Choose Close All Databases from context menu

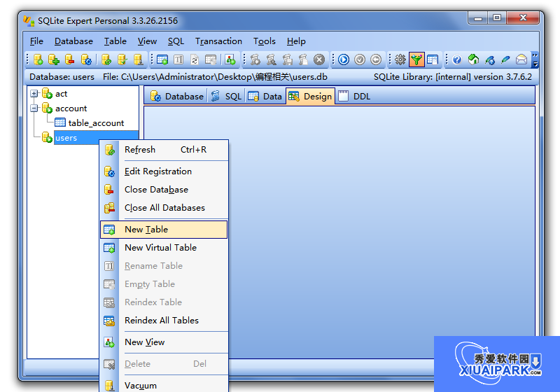[x=164, y=208]
